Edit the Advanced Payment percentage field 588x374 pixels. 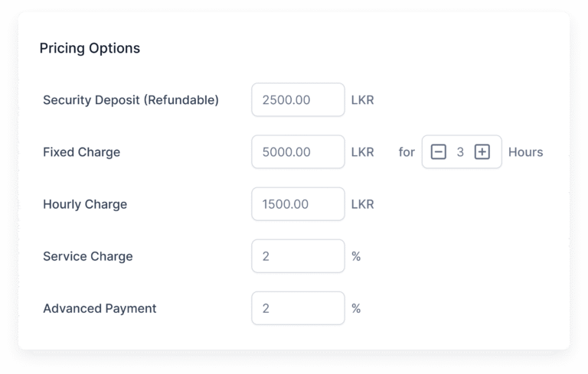298,308
